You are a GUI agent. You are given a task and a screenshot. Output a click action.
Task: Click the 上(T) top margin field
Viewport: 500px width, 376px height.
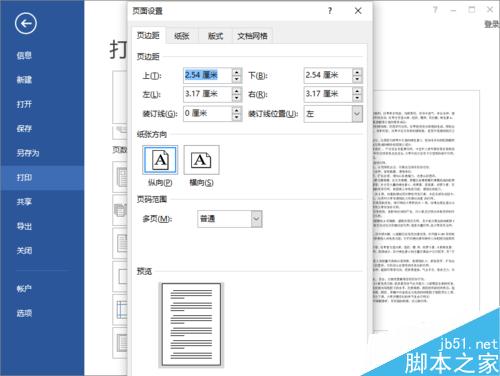click(207, 75)
